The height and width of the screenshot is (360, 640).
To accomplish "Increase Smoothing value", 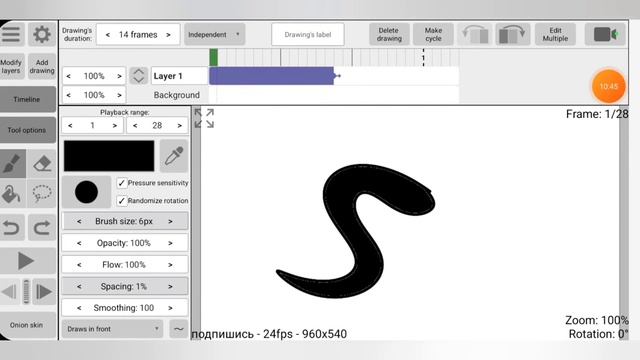I will 170,308.
